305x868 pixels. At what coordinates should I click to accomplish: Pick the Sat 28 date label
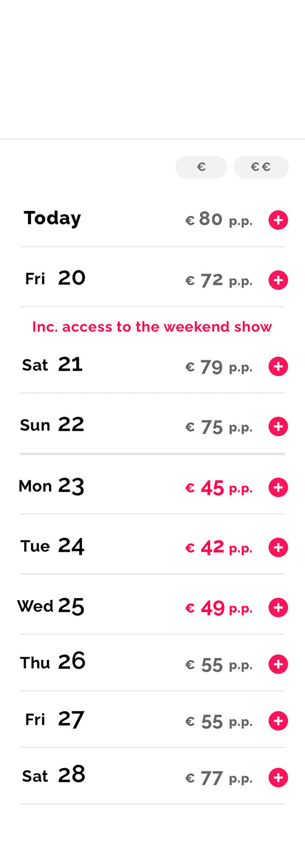tap(53, 775)
